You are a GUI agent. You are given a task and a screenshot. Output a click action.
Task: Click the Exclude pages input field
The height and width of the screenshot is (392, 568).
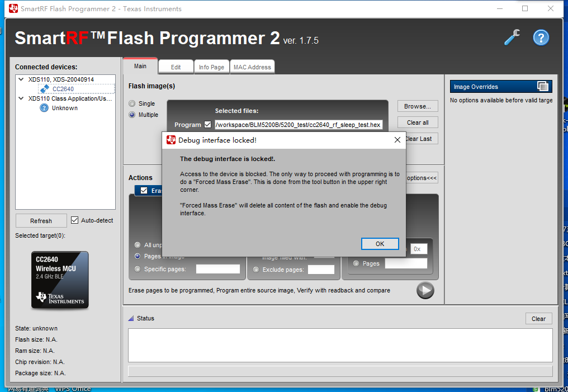pyautogui.click(x=321, y=270)
